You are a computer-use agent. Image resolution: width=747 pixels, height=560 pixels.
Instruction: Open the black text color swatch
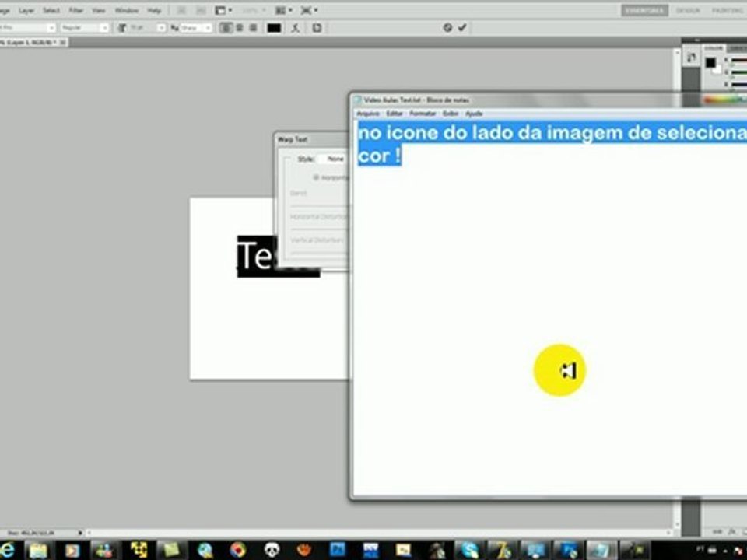click(x=274, y=28)
